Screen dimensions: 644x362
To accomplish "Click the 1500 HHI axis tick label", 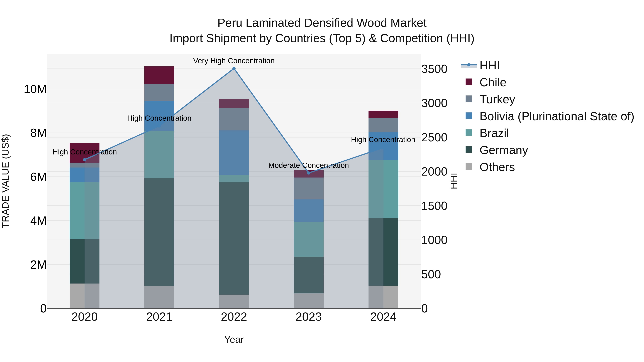I will pos(434,206).
